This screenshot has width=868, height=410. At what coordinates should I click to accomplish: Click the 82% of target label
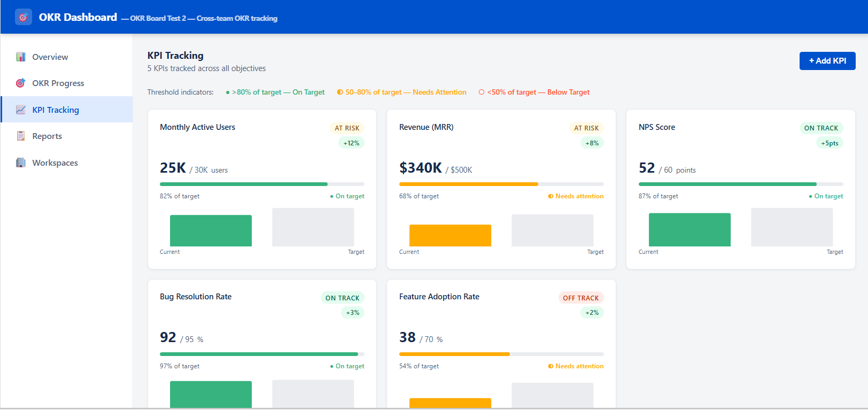180,196
